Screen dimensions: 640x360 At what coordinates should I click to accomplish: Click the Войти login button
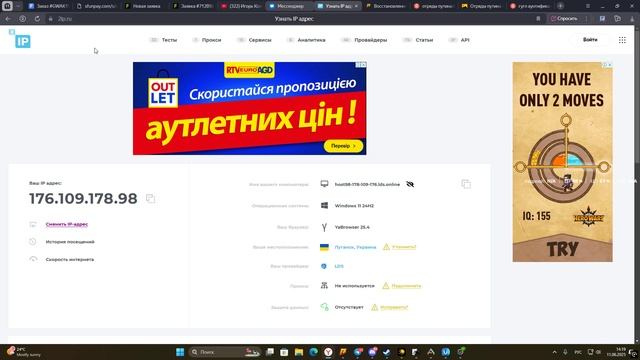click(590, 40)
